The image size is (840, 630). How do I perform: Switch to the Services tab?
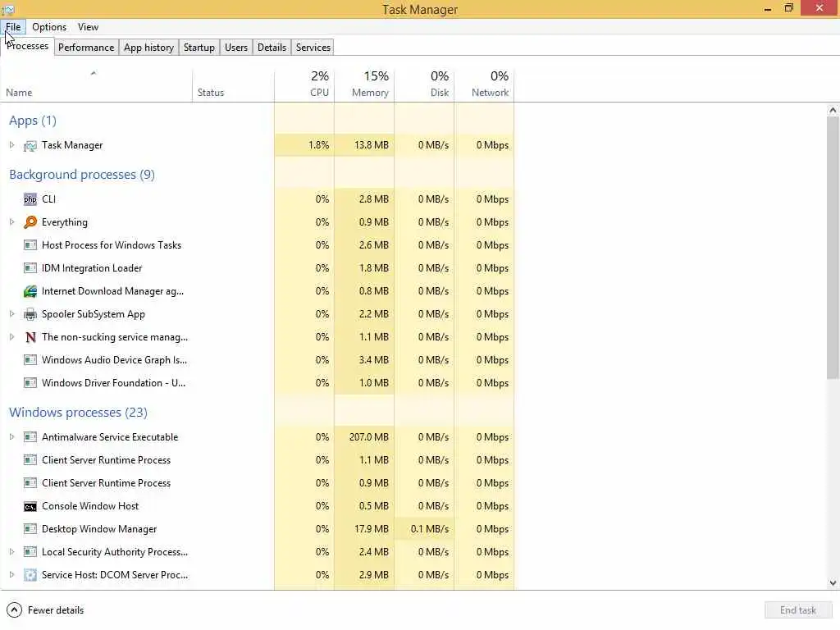313,47
